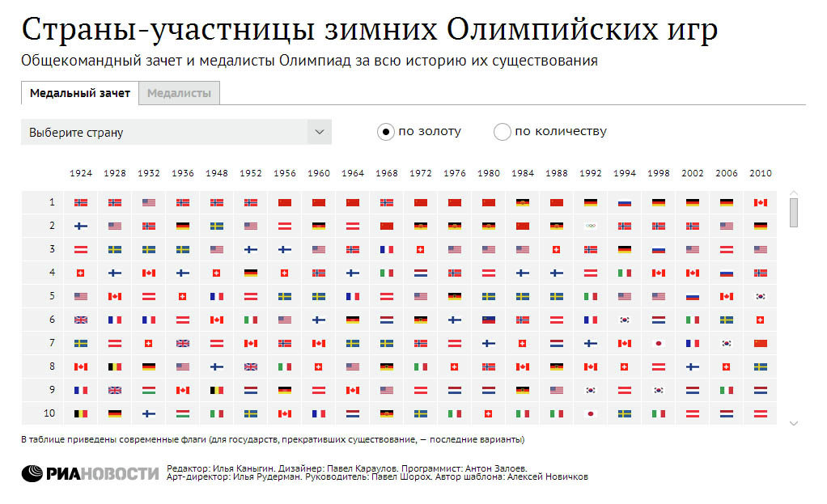Viewport: 827px width, 504px height.
Task: Pick Japan's flag at rank 7 for 1998
Action: pos(658,344)
